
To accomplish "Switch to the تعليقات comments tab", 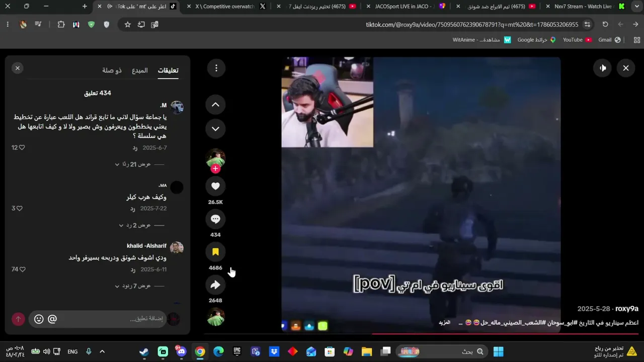I will coord(168,70).
